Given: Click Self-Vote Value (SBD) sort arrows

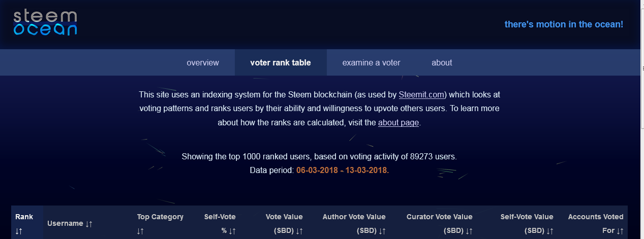Looking at the screenshot, I should (x=550, y=231).
